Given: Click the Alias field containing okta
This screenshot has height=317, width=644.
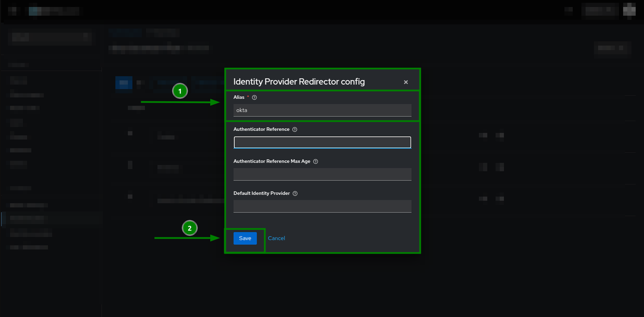Looking at the screenshot, I should [322, 110].
